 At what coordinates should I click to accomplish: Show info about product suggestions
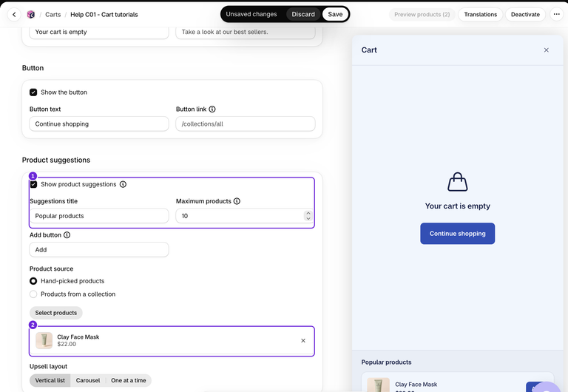tap(124, 184)
